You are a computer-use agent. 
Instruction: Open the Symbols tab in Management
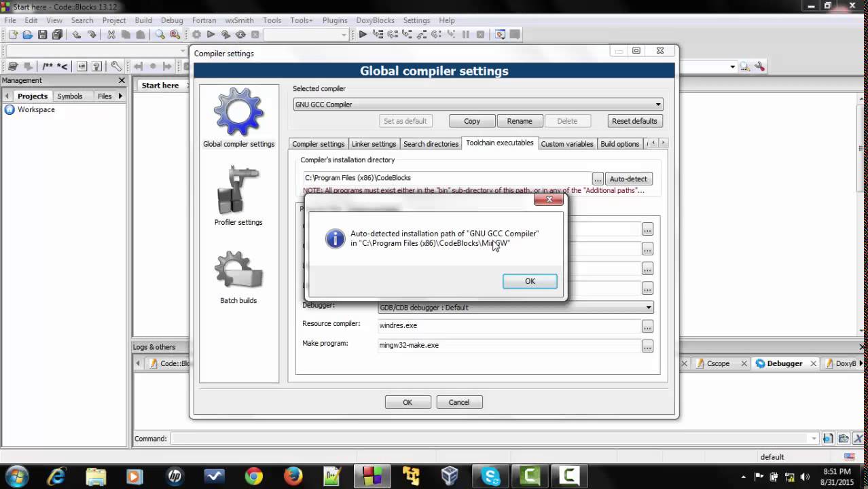(70, 96)
